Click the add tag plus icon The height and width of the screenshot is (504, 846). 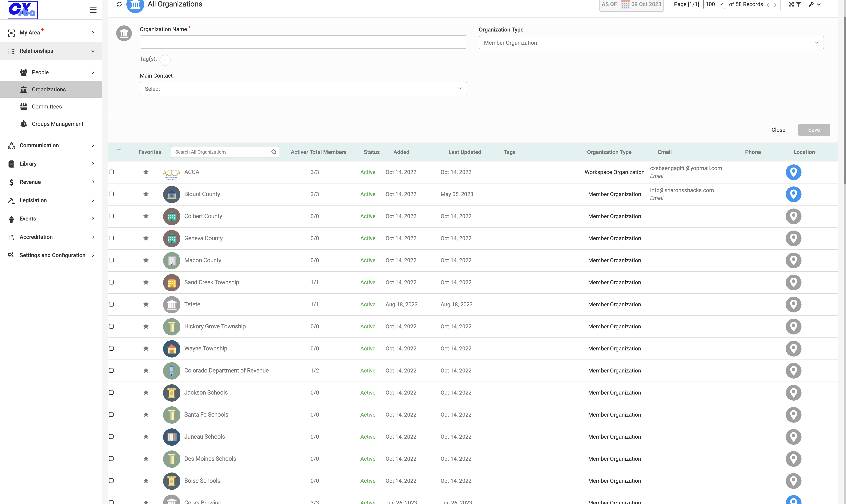165,60
